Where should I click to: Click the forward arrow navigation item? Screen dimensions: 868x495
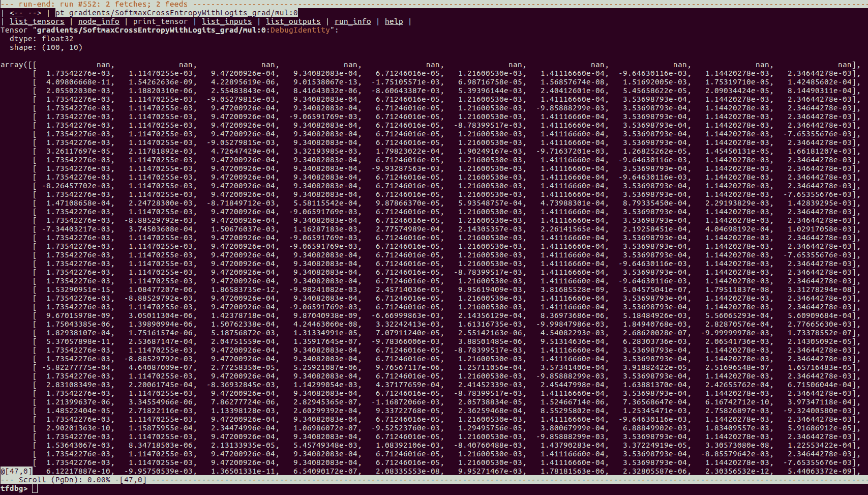click(x=34, y=13)
